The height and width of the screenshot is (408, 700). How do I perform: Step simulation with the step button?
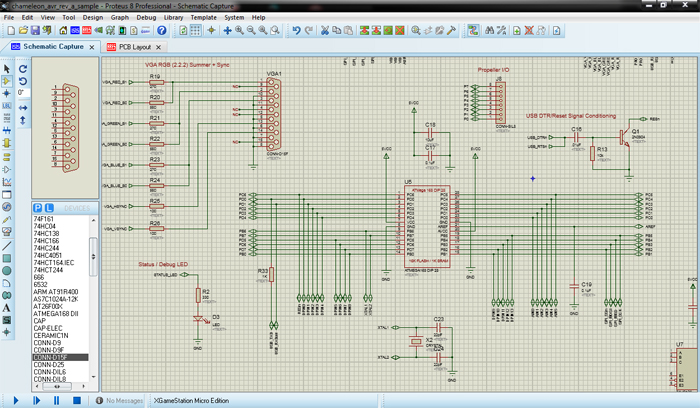pos(37,400)
